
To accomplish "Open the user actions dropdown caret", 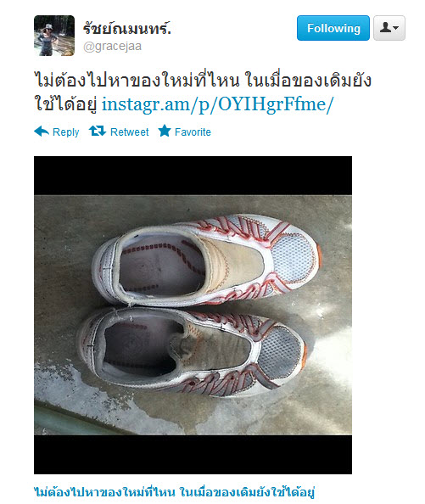I will 396,28.
